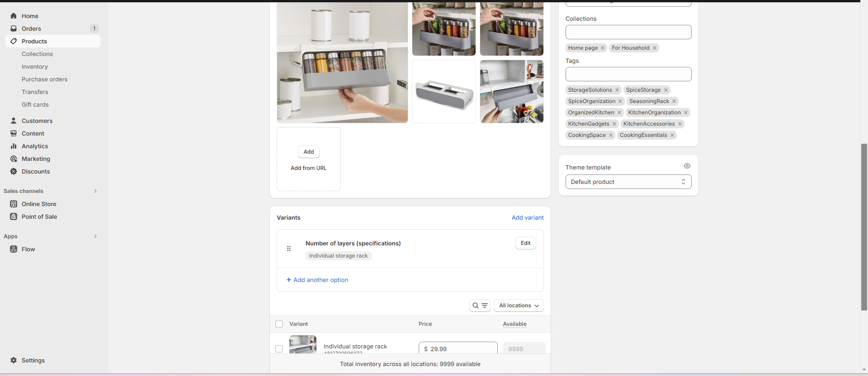868x376 pixels.
Task: Click the Point of Sale icon
Action: click(x=14, y=216)
